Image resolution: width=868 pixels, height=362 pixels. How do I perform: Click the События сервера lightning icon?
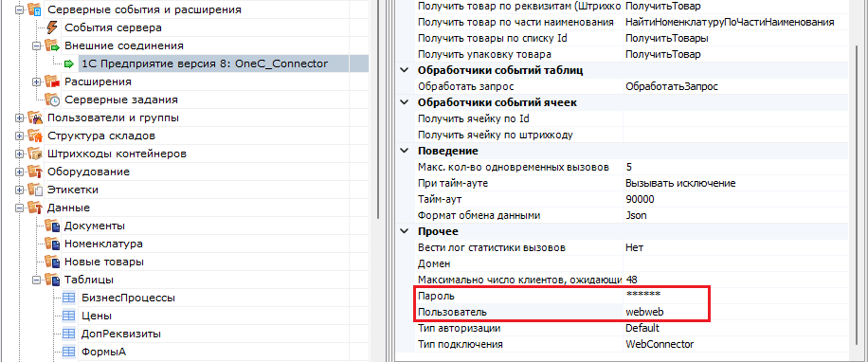(52, 27)
